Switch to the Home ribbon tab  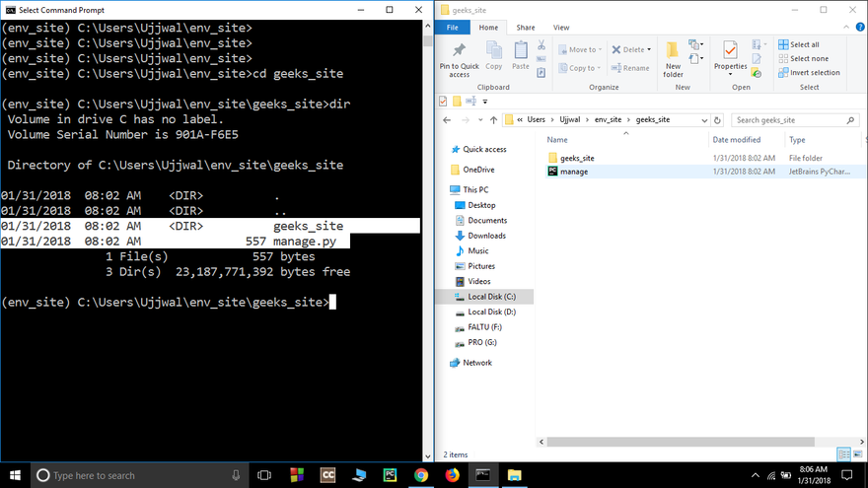click(488, 28)
